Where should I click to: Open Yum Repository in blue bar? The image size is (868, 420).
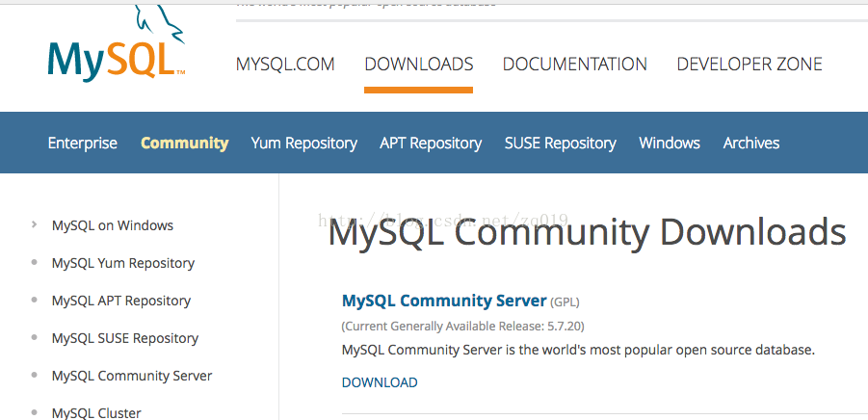[303, 144]
